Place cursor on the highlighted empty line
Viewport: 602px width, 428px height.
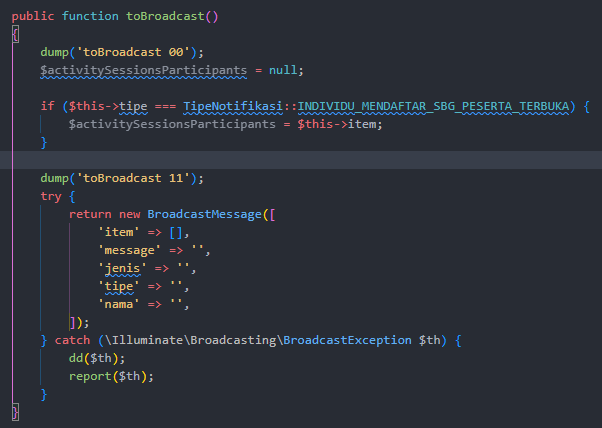click(300, 160)
